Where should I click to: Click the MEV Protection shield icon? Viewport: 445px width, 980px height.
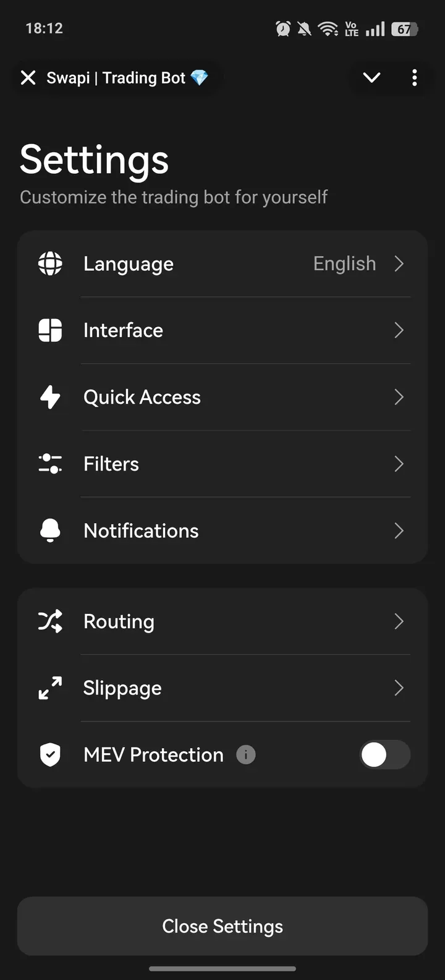pyautogui.click(x=50, y=755)
